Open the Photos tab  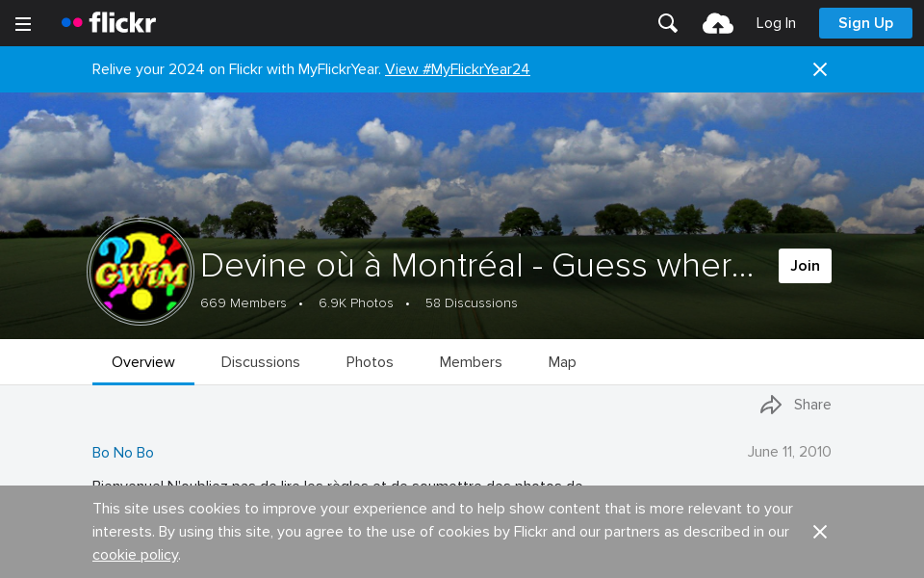(370, 362)
